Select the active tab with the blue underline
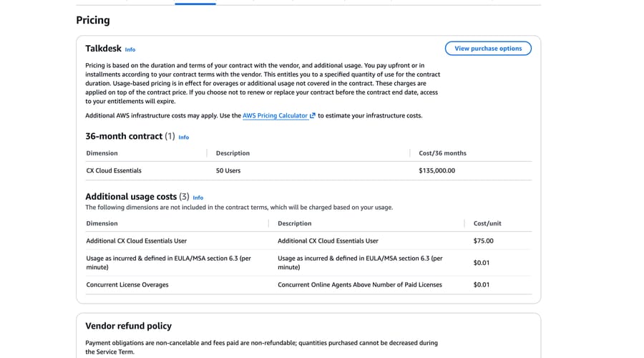 (195, 3)
